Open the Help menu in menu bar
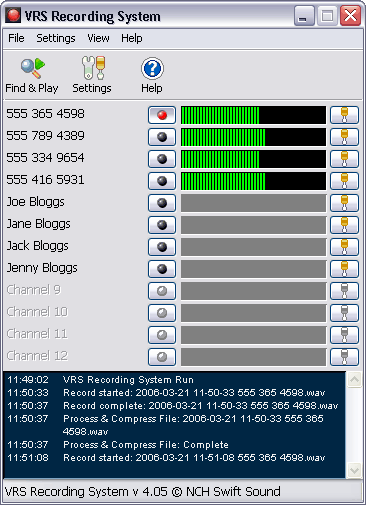This screenshot has width=366, height=505. (132, 38)
